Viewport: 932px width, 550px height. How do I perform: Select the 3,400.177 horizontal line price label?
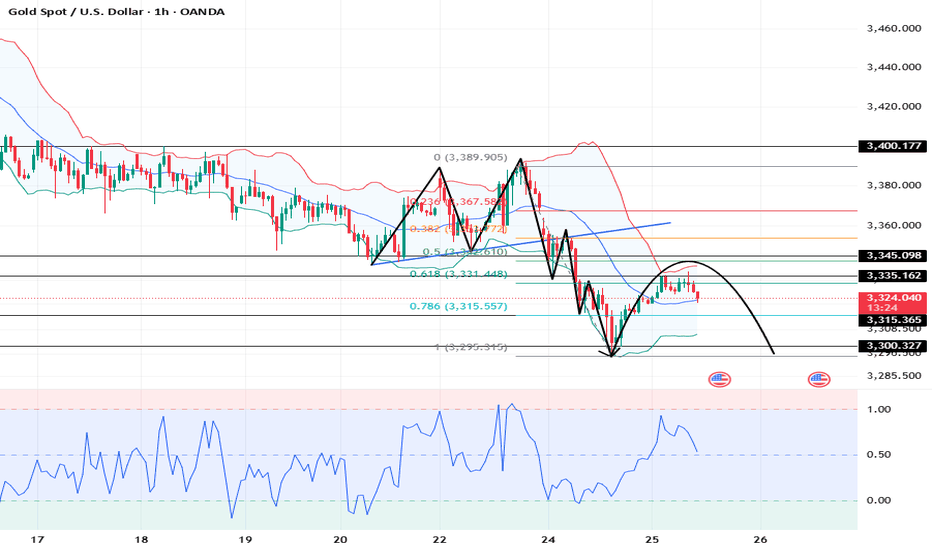893,146
